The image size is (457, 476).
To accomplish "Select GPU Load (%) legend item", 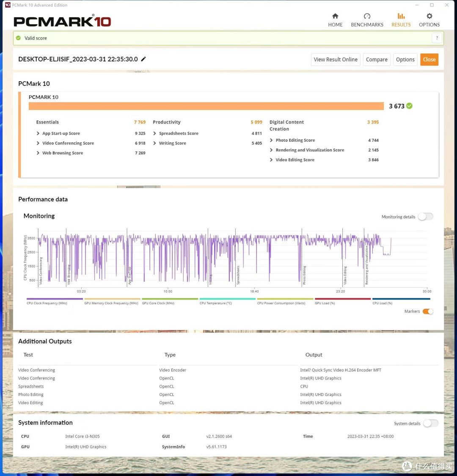I will (x=342, y=301).
